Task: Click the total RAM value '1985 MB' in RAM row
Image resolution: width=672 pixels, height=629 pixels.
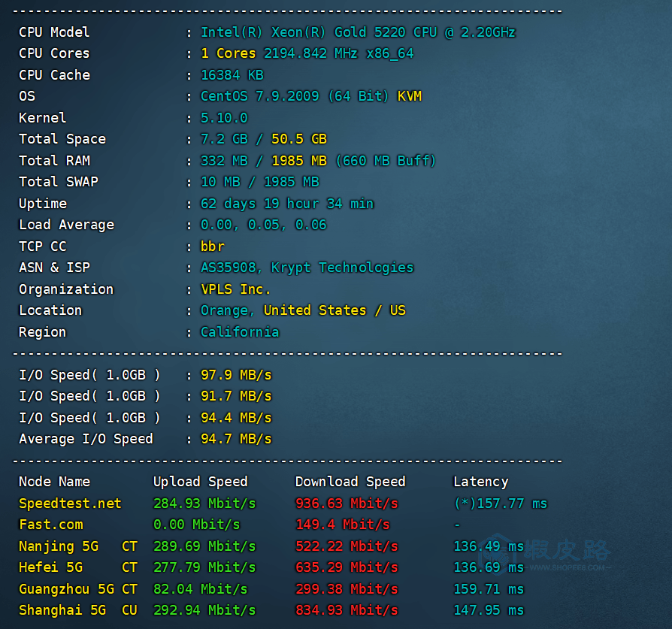Action: click(299, 161)
